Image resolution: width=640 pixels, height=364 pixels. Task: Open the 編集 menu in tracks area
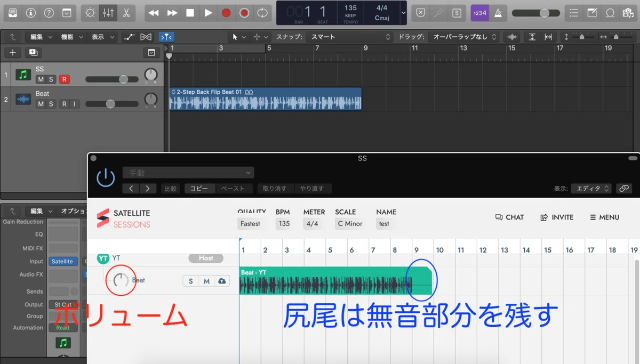(41, 37)
